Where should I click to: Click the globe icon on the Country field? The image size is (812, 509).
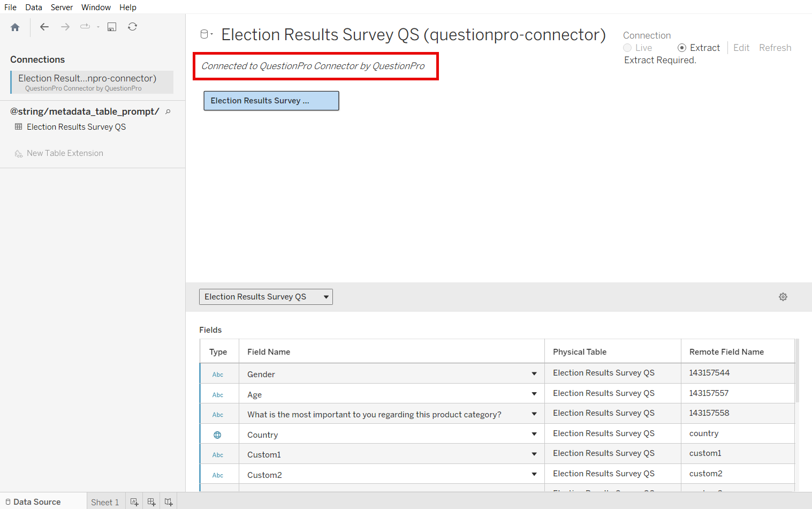point(217,435)
